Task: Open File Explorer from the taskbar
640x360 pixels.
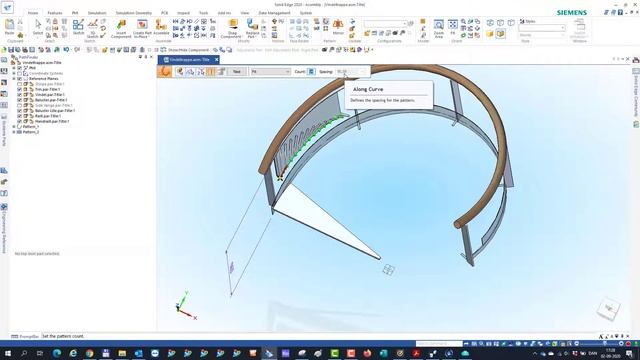Action: point(122,353)
